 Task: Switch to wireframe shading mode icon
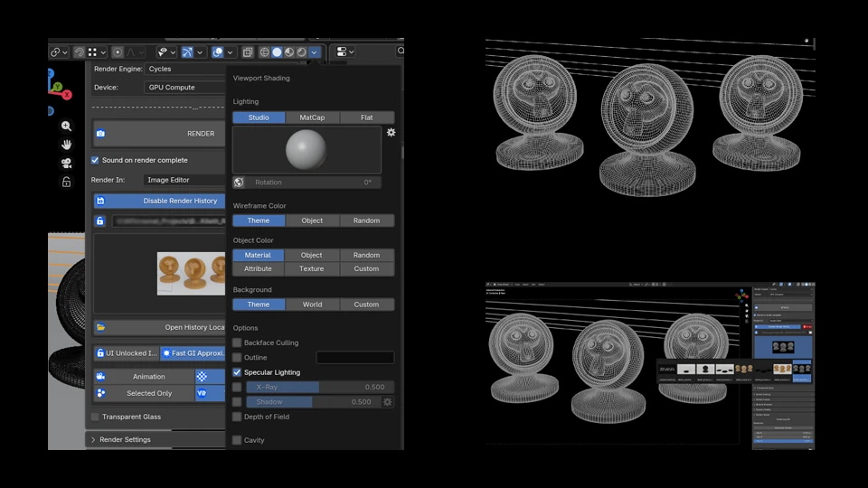point(265,52)
